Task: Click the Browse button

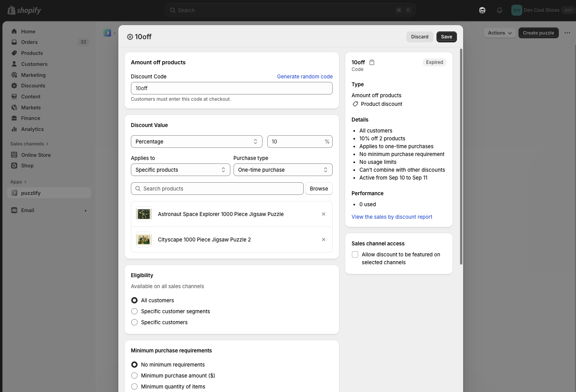Action: click(x=319, y=189)
